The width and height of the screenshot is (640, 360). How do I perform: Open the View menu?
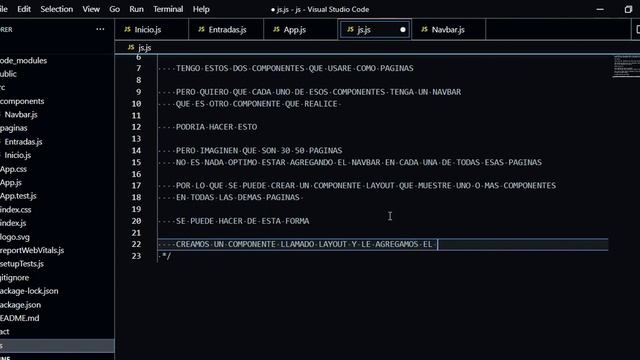pos(91,9)
